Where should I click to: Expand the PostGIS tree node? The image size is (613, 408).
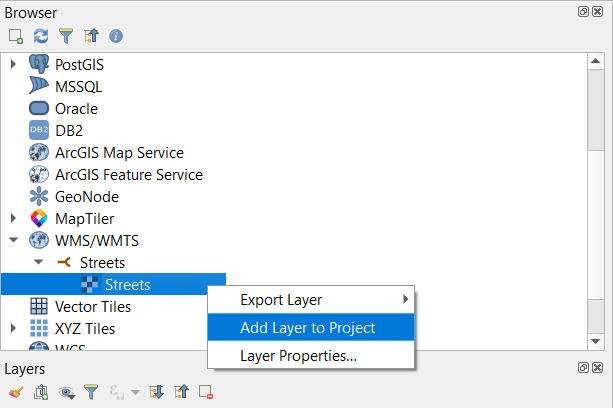tap(14, 64)
